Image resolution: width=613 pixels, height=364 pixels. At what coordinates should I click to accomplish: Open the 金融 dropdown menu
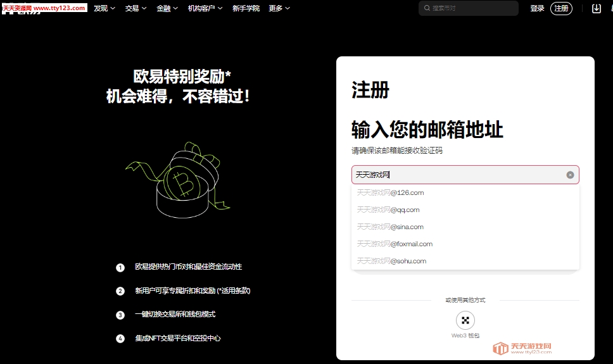(x=167, y=8)
